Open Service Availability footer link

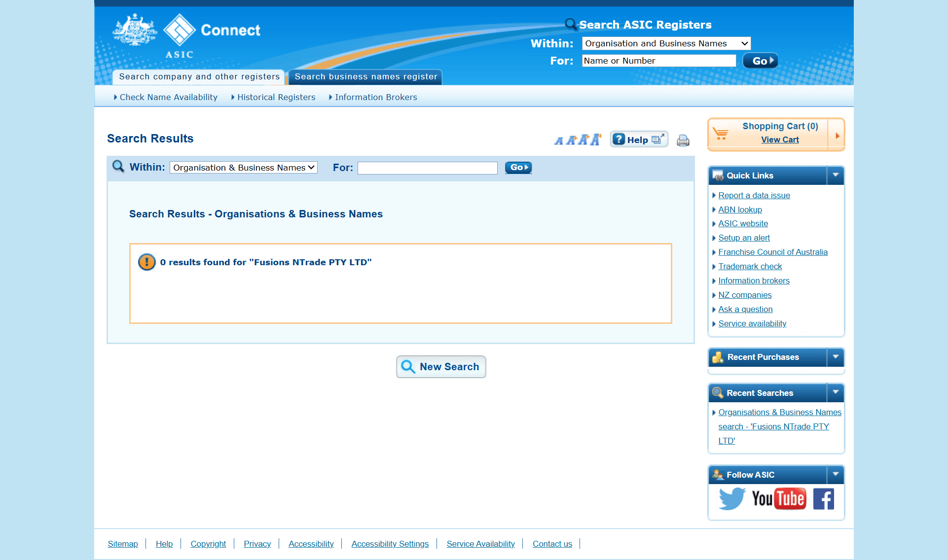(481, 544)
